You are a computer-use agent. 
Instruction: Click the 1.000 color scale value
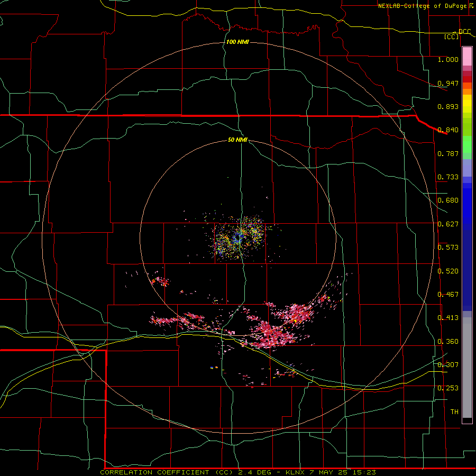coord(448,59)
